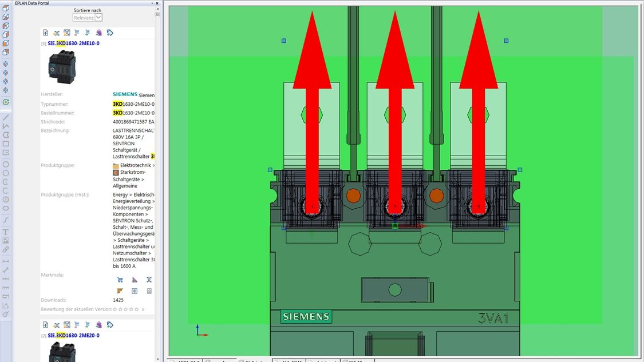This screenshot has width=644, height=362.
Task: Click purple shopping bag icon for result 1
Action: (99, 33)
